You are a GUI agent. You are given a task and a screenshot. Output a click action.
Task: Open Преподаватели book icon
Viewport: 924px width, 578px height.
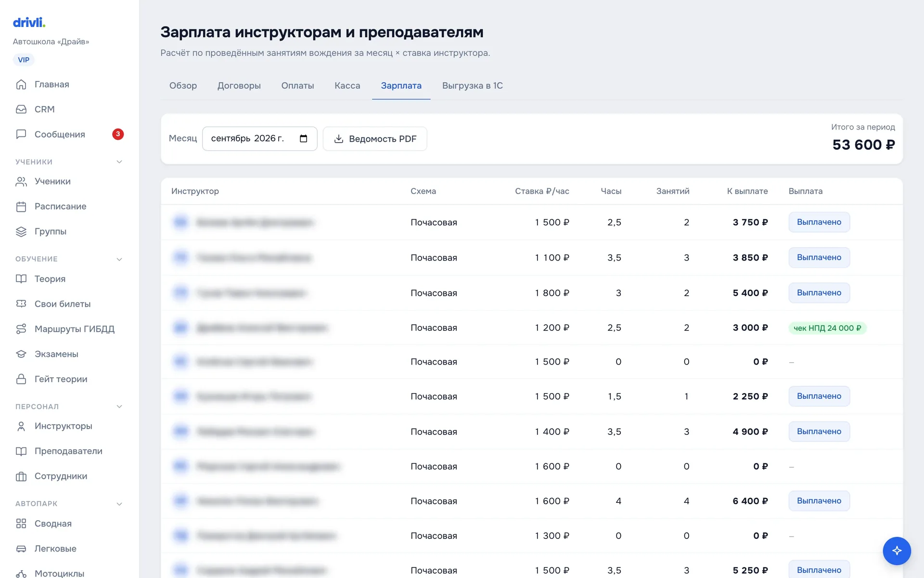pos(21,451)
